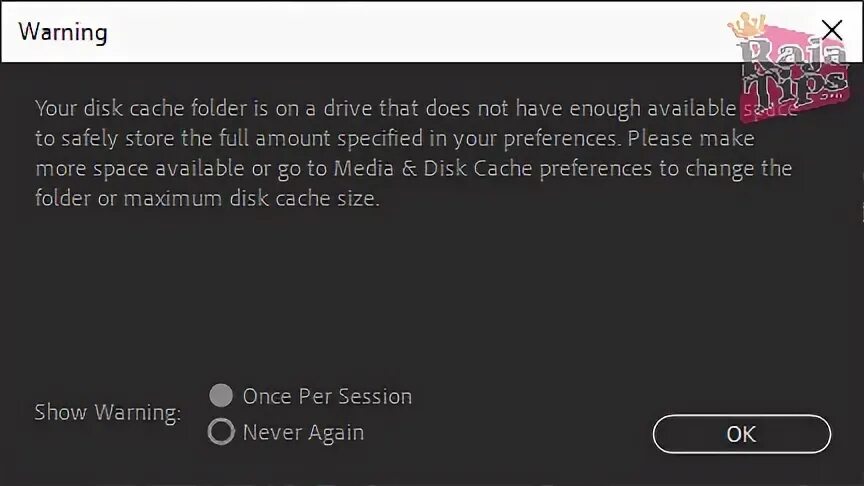Click the OK button
The height and width of the screenshot is (486, 864).
[x=741, y=434]
